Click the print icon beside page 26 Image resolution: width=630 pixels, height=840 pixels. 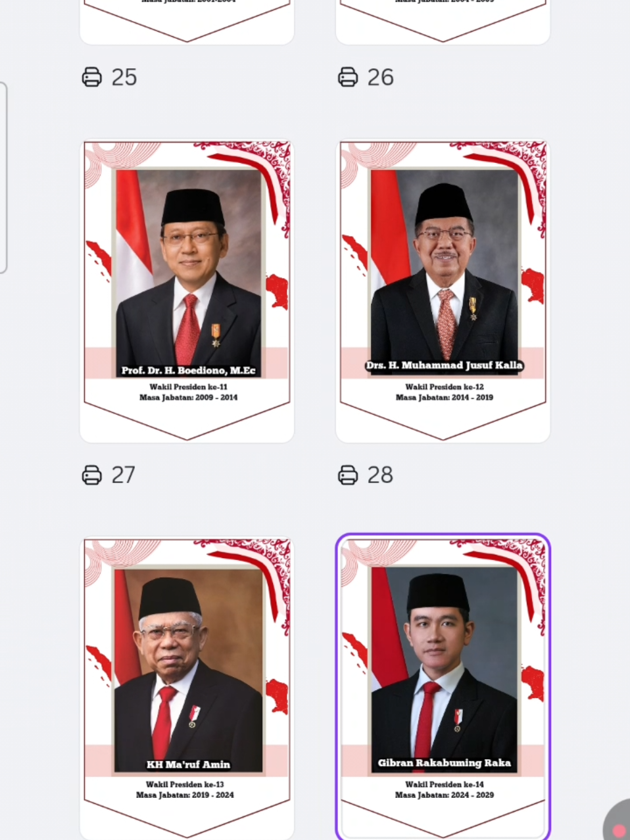348,77
